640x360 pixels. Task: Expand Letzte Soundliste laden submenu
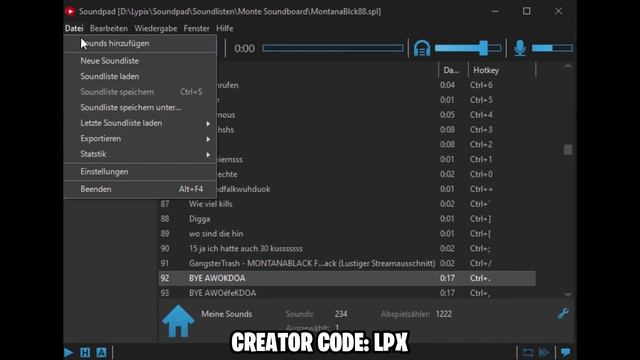pyautogui.click(x=140, y=123)
